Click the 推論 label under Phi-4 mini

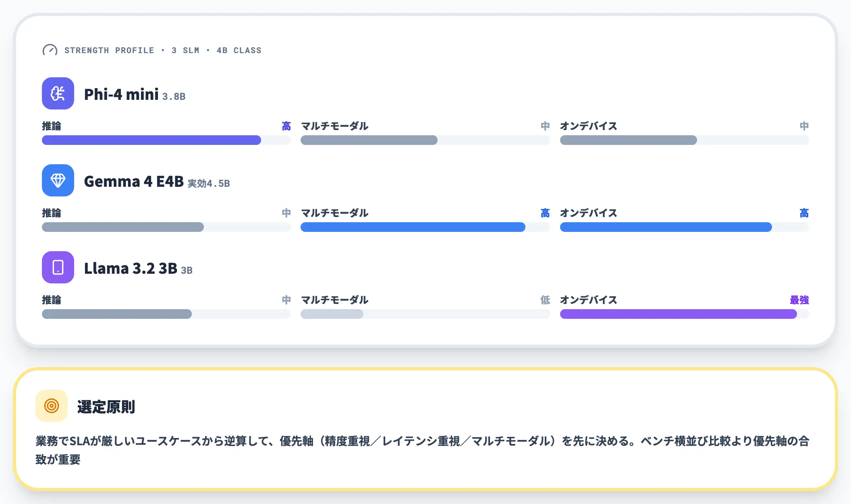[52, 126]
